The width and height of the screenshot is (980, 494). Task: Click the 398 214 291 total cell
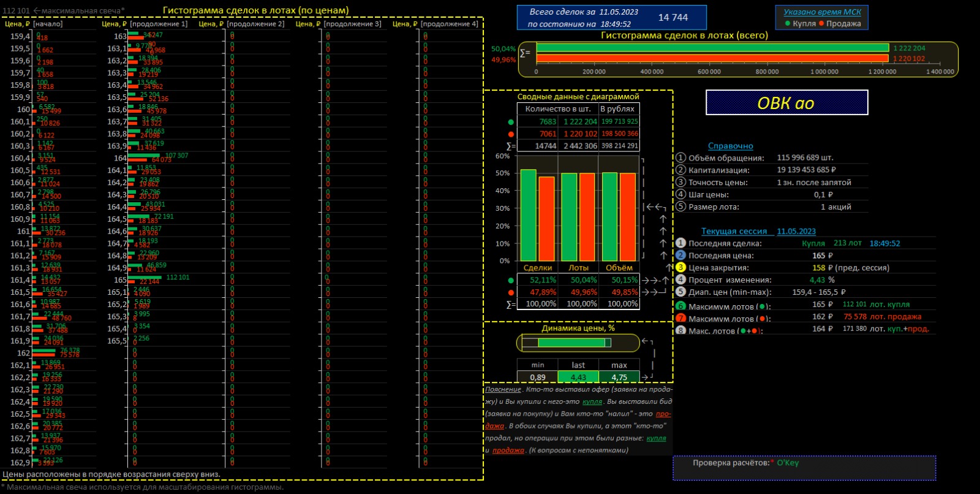(619, 146)
